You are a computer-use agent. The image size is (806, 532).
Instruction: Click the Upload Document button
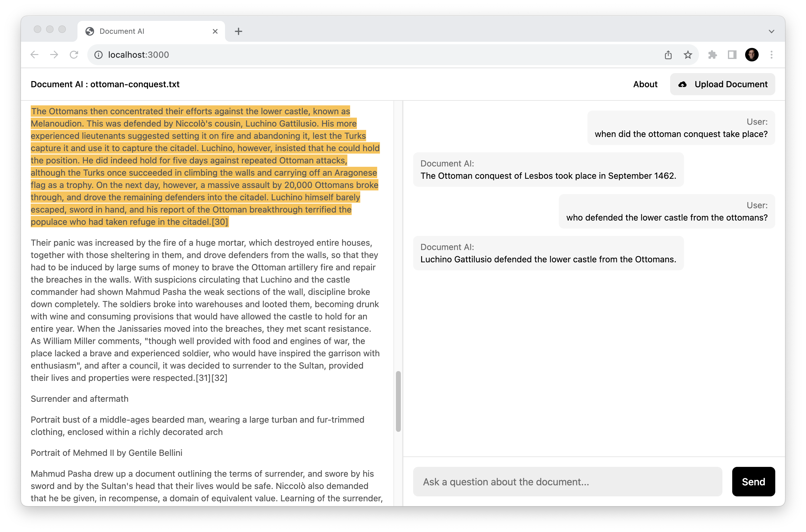(722, 84)
